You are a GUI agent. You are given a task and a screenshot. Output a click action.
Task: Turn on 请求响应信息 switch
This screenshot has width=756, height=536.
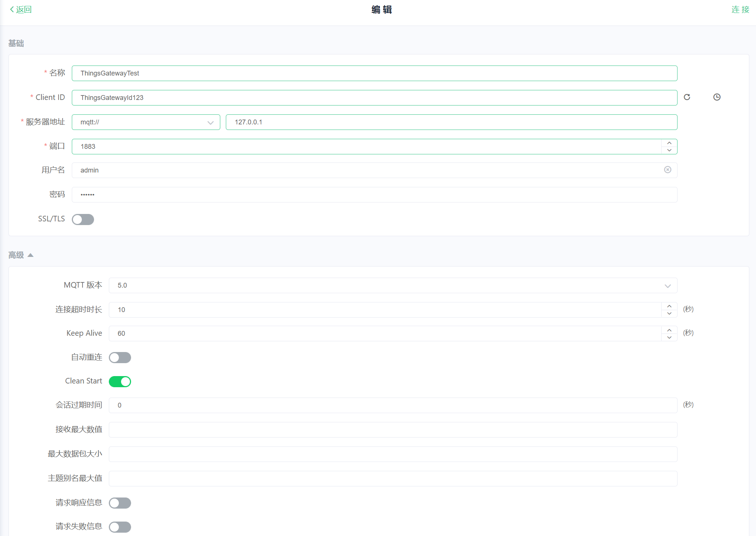pyautogui.click(x=120, y=503)
